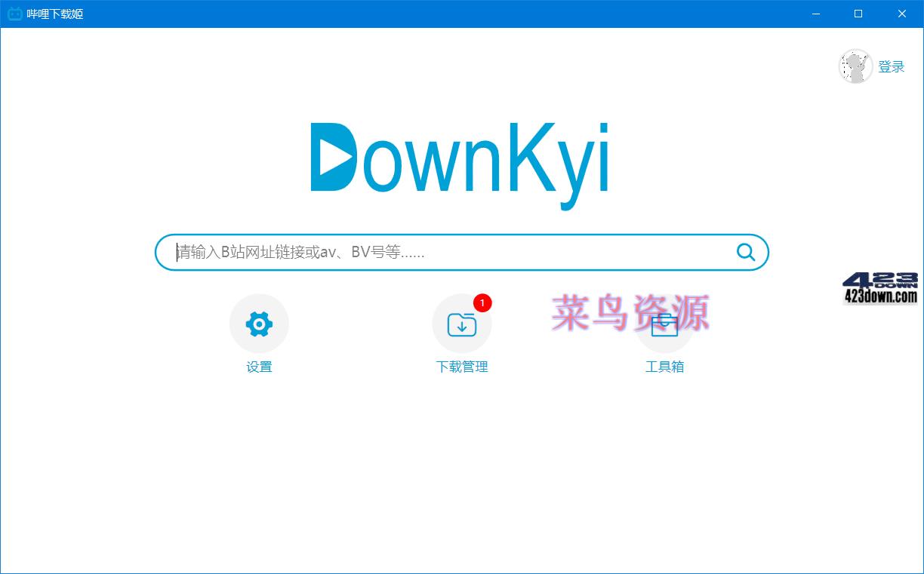Screen dimensions: 924x574
Task: Click the search magnifier icon
Action: [x=746, y=252]
